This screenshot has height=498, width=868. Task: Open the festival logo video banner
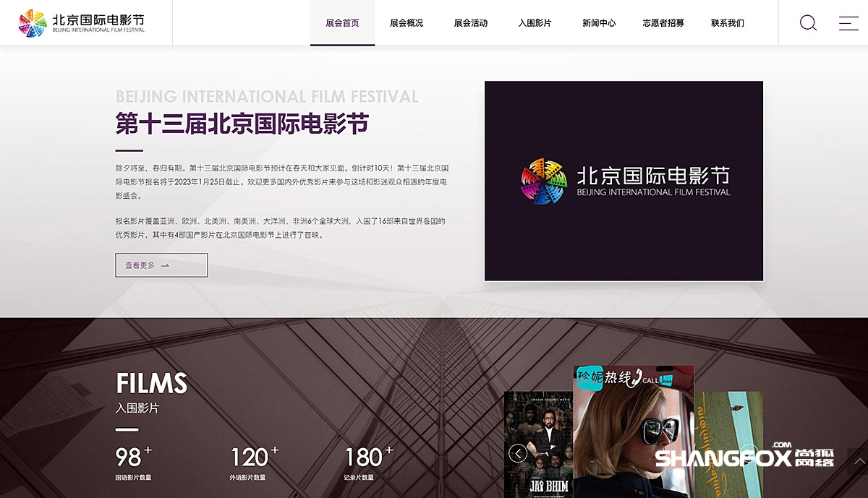pos(624,181)
